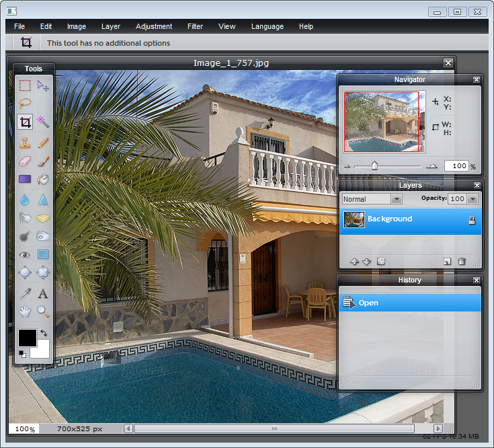The width and height of the screenshot is (494, 448).
Task: Move layer down in Layers panel
Action: click(367, 262)
